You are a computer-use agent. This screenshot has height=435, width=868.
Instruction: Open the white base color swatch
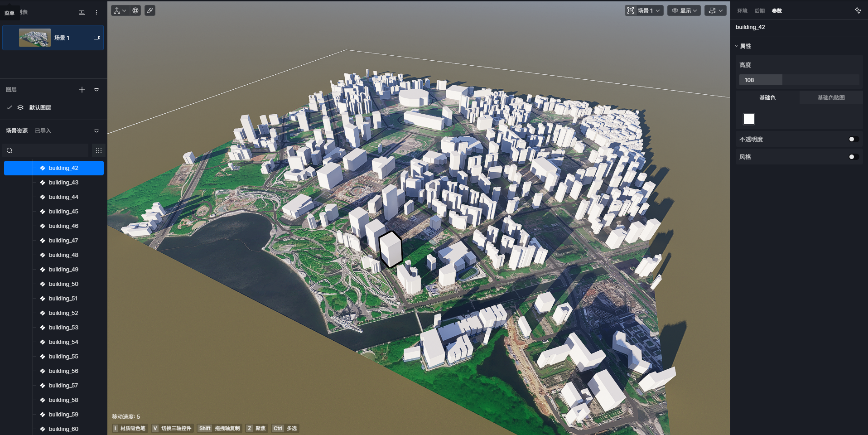pyautogui.click(x=749, y=119)
